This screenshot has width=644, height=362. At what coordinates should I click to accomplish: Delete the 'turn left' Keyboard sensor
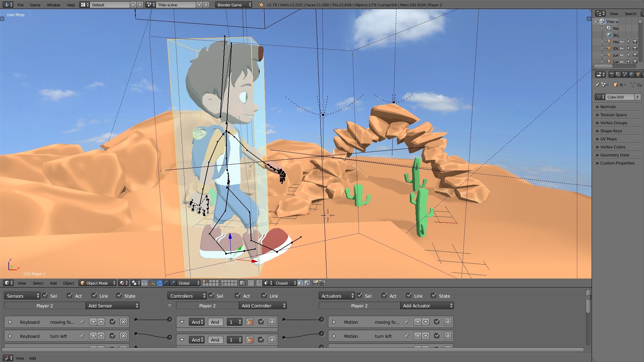coord(123,336)
